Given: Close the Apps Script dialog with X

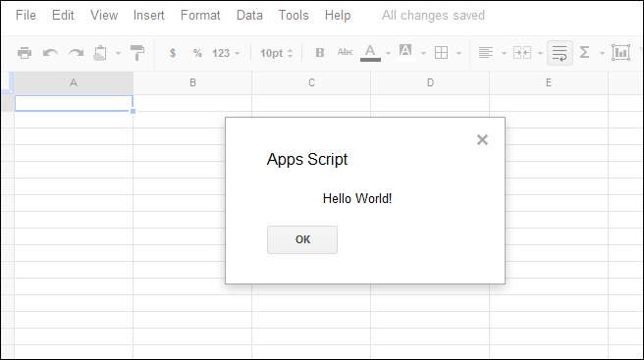Looking at the screenshot, I should click(482, 140).
